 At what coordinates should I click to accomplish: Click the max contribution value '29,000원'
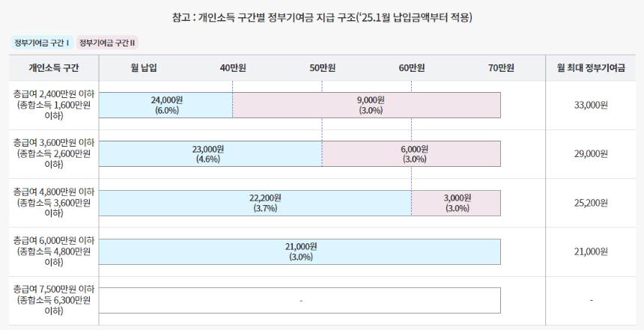coord(591,154)
